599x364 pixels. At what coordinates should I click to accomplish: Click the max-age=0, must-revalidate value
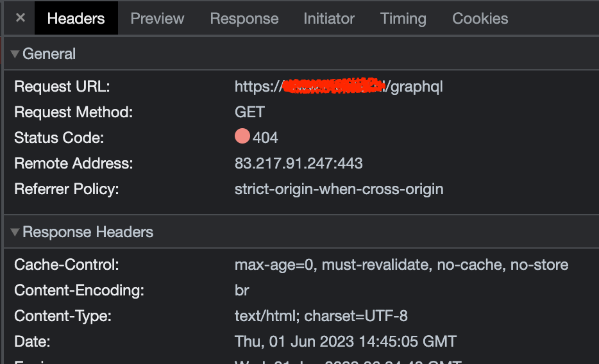(x=401, y=265)
